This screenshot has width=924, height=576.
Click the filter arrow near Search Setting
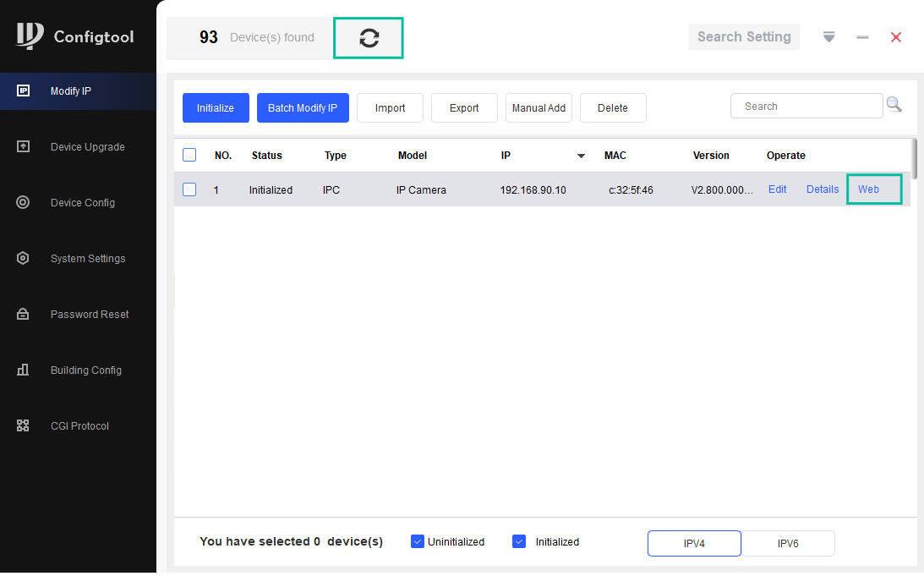[828, 36]
